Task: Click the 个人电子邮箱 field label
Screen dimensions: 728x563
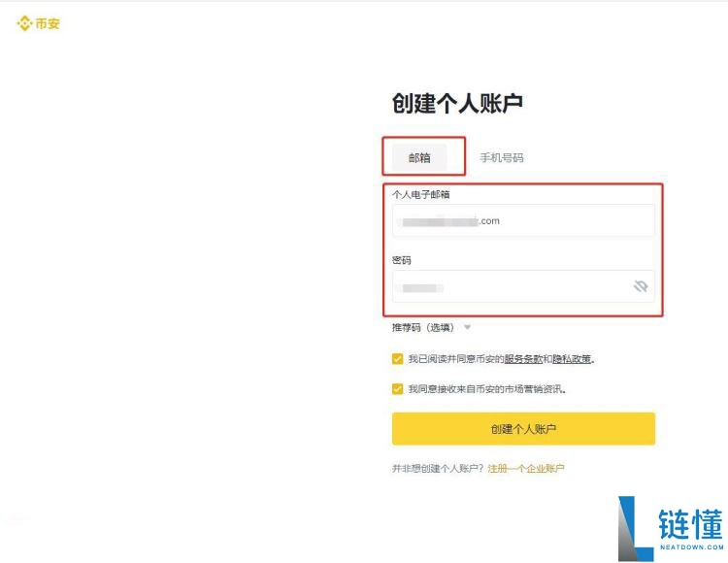Action: pos(420,194)
